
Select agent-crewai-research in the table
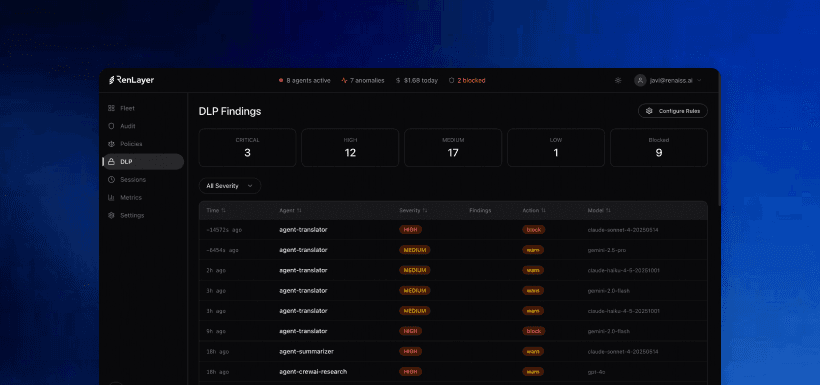click(313, 372)
